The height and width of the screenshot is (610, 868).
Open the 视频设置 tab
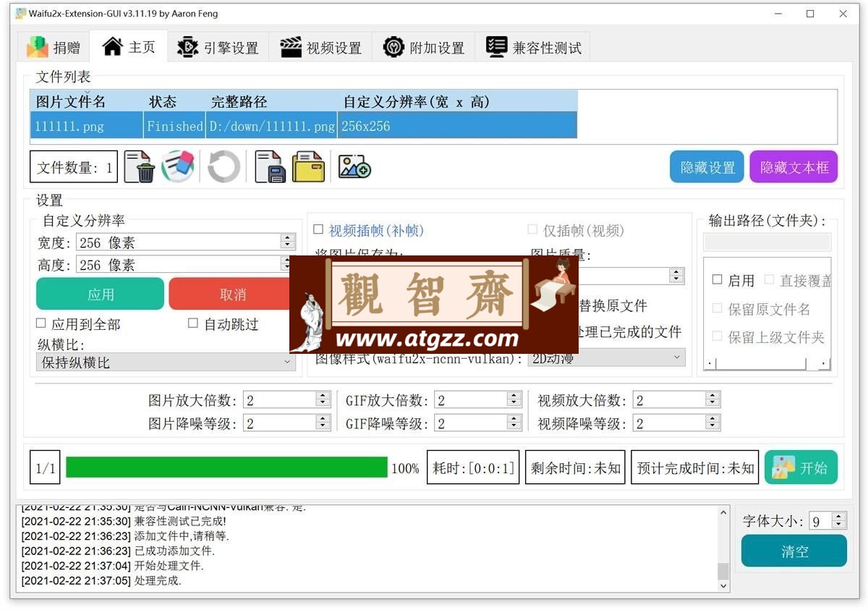coord(320,47)
